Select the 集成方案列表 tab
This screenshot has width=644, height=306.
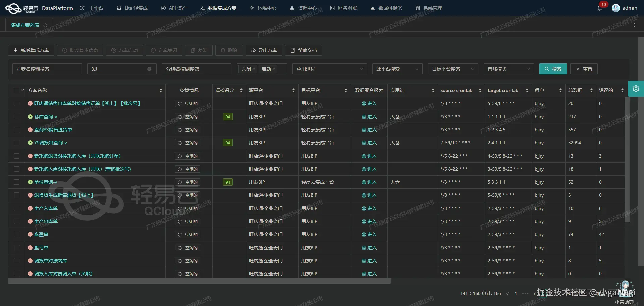coord(25,25)
